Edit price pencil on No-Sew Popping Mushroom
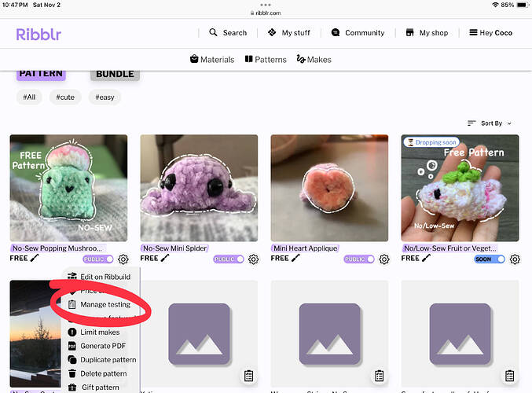 [34, 259]
